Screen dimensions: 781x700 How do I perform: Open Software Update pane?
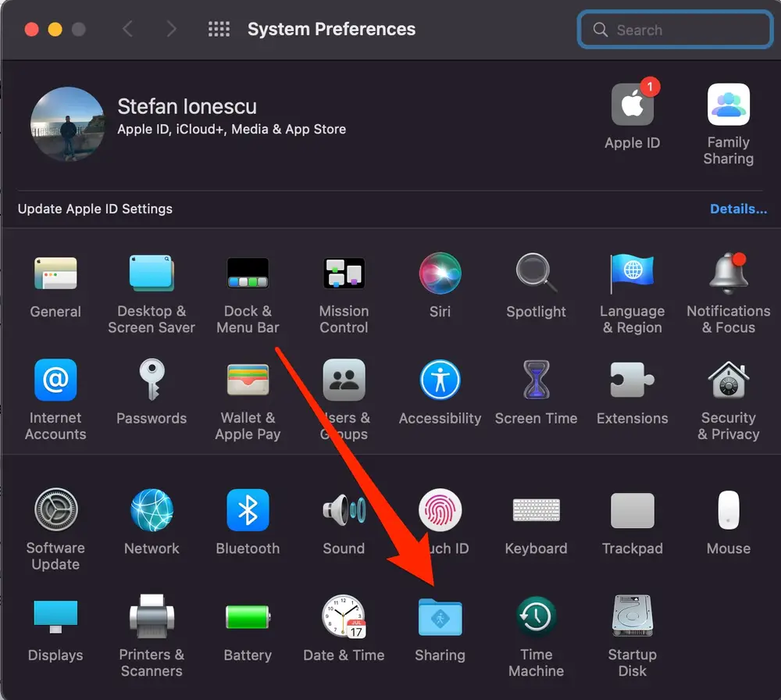tap(55, 509)
